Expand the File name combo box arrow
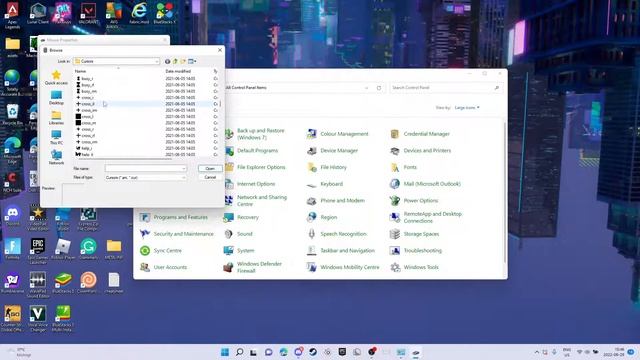The image size is (640, 360). 184,168
